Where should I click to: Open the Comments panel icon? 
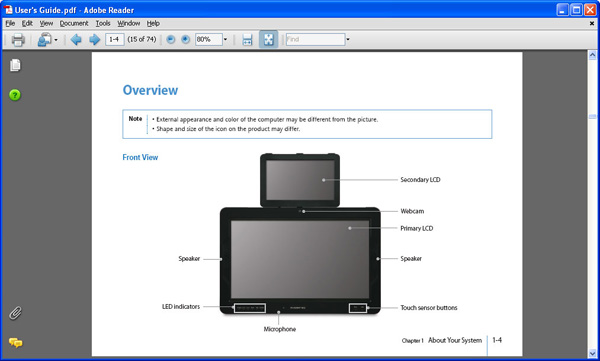[x=16, y=342]
